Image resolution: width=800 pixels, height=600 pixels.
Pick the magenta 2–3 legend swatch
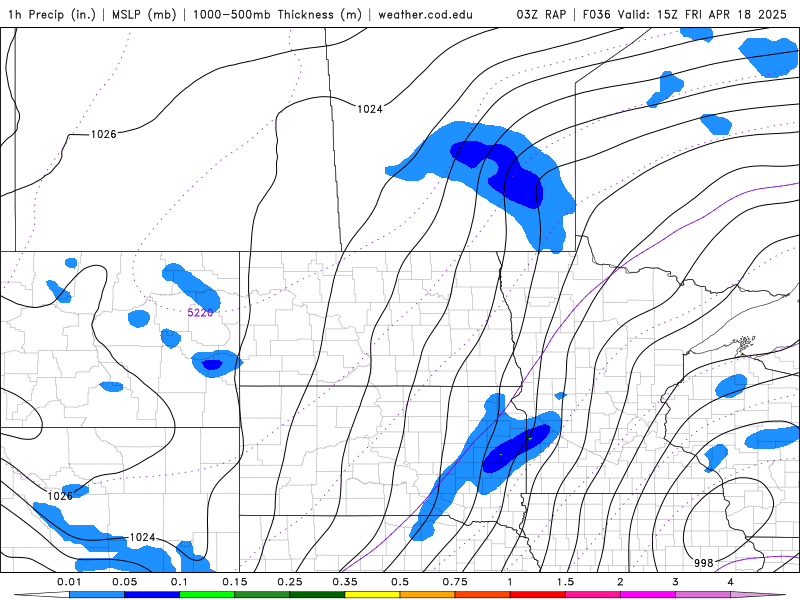648,594
